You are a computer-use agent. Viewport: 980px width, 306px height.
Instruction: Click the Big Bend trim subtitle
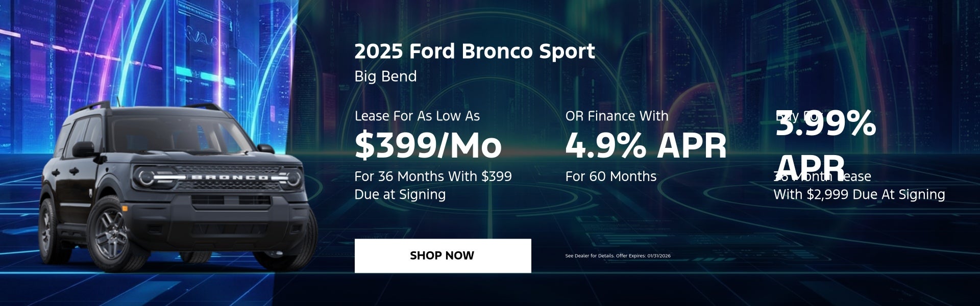click(385, 76)
